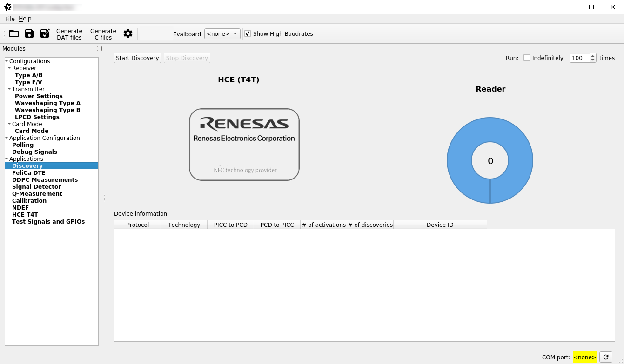Open the File menu

tap(9, 19)
